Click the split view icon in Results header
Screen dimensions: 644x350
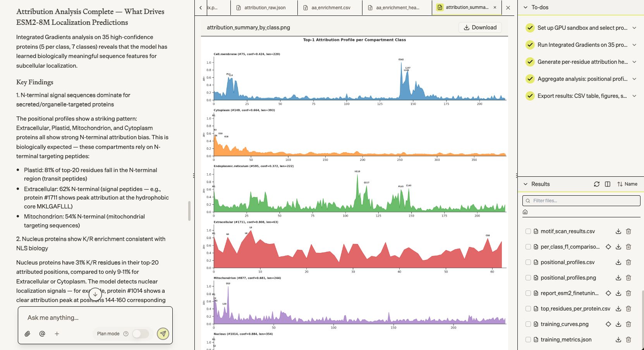coord(608,184)
